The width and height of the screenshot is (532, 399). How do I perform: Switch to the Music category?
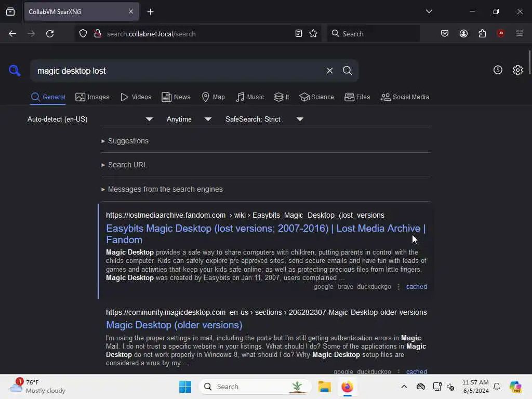point(250,97)
